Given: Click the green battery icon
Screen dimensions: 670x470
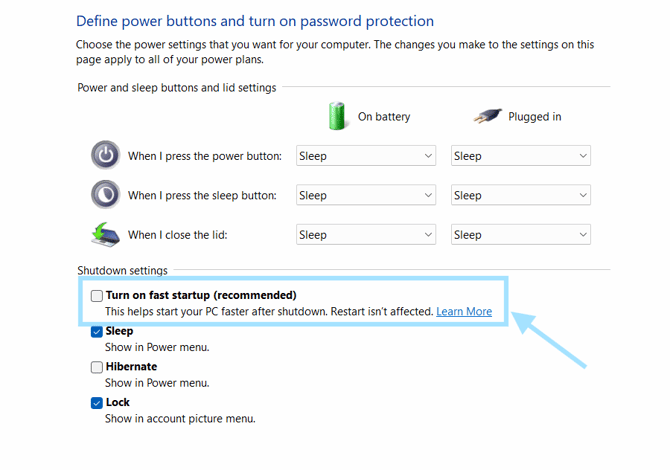Looking at the screenshot, I should [x=337, y=116].
